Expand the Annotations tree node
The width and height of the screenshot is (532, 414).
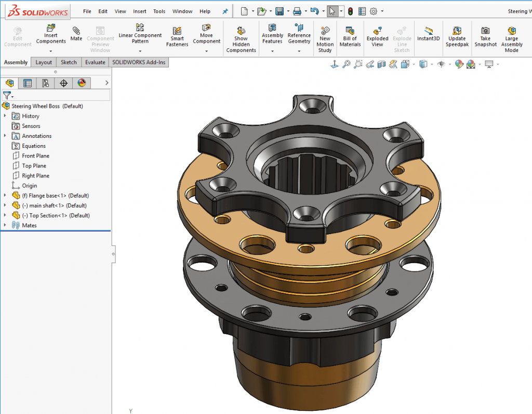5,136
